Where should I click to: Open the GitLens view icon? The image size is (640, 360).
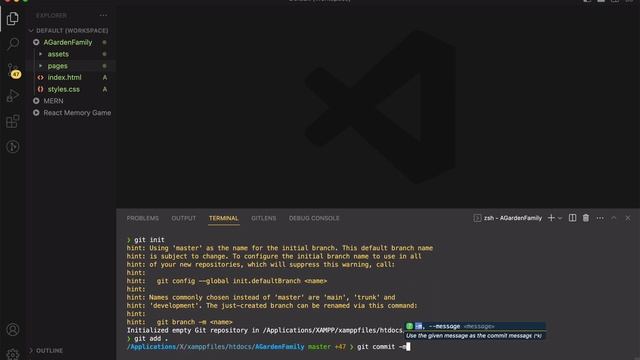[13, 147]
